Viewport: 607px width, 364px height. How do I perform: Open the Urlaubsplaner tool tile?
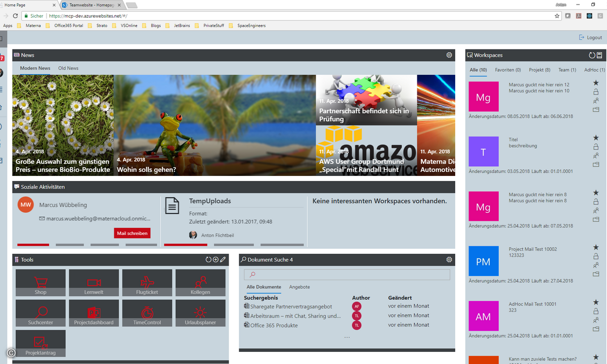pos(200,313)
